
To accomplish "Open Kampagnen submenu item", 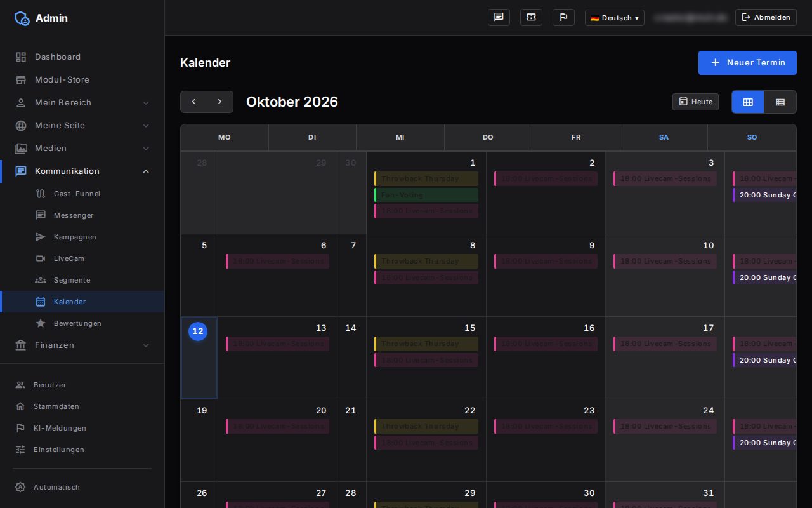I will (x=82, y=237).
